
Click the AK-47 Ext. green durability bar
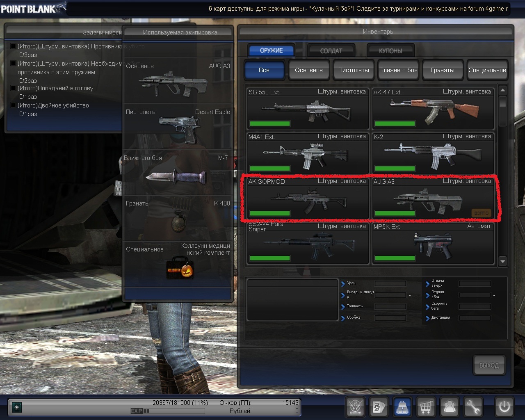click(x=395, y=123)
